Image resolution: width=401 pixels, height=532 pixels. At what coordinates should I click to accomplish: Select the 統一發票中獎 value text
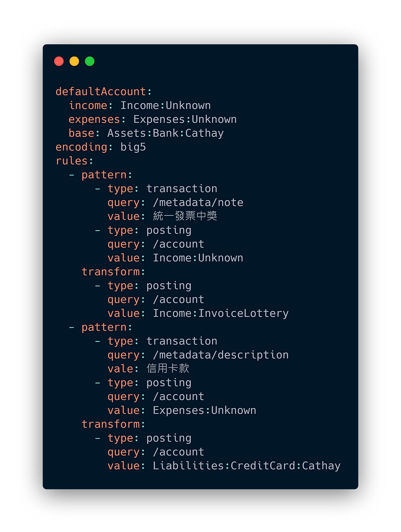click(185, 216)
